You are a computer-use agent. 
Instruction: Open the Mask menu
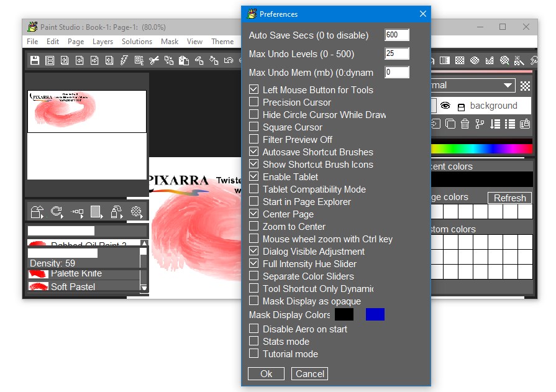point(170,42)
